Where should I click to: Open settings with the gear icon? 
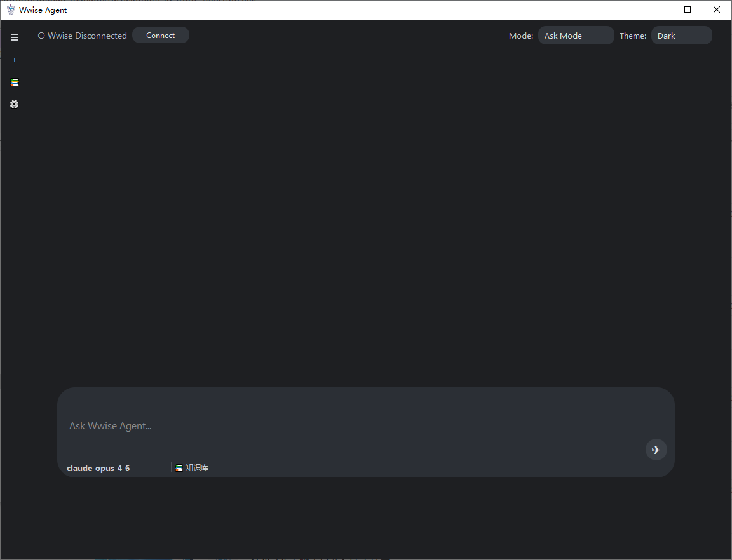click(x=15, y=104)
